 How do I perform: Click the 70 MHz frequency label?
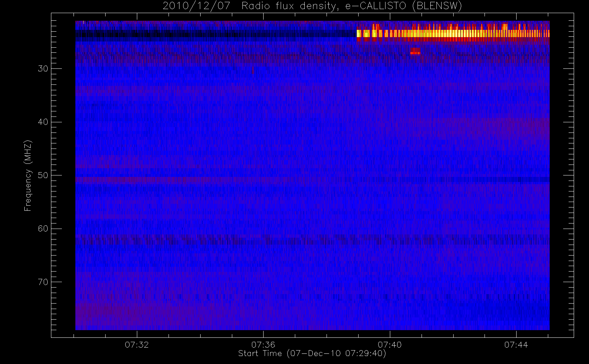pos(43,282)
